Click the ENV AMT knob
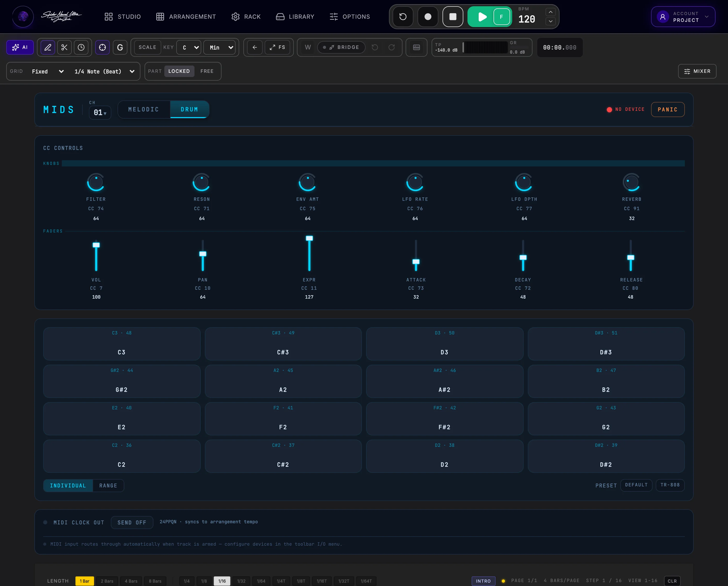 point(308,183)
